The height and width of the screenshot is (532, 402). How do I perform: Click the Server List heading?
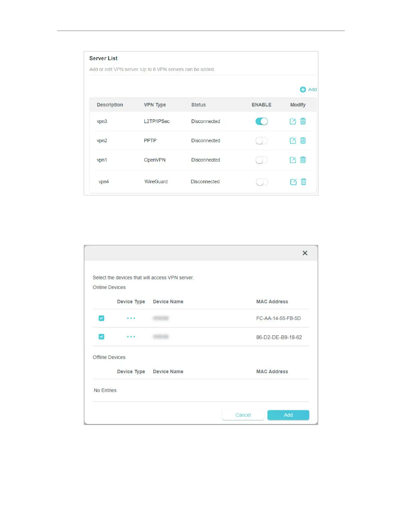[103, 58]
